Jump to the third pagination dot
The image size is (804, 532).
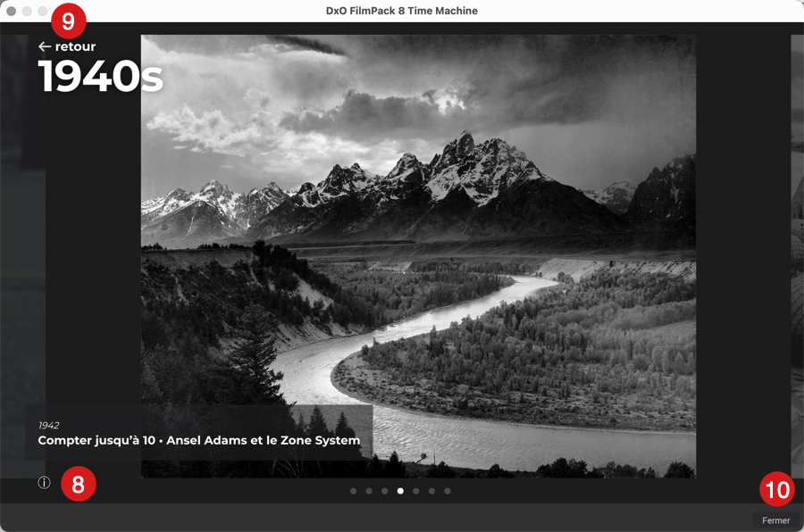384,491
